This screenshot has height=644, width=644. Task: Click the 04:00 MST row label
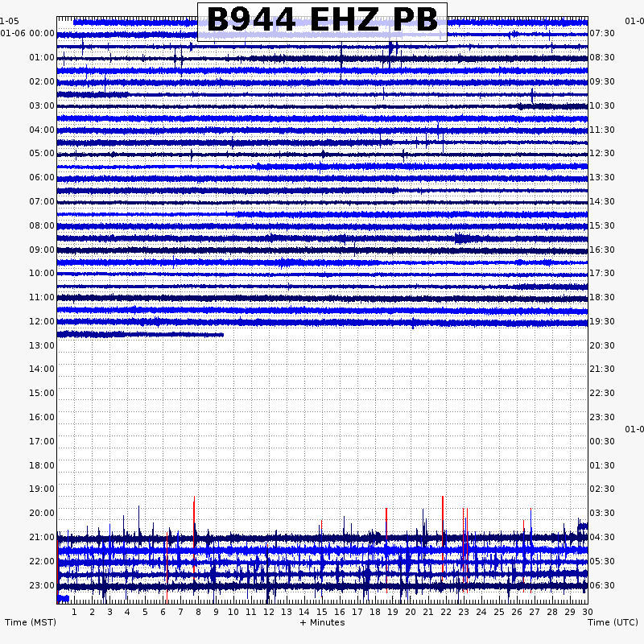pos(42,130)
